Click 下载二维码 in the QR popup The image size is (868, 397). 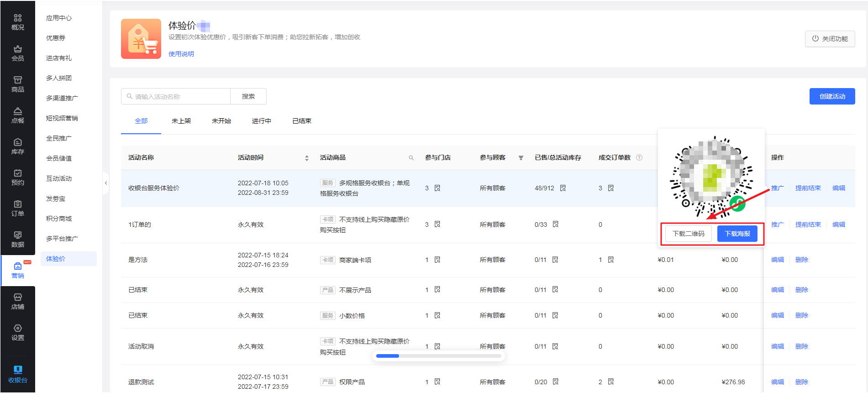coord(689,234)
